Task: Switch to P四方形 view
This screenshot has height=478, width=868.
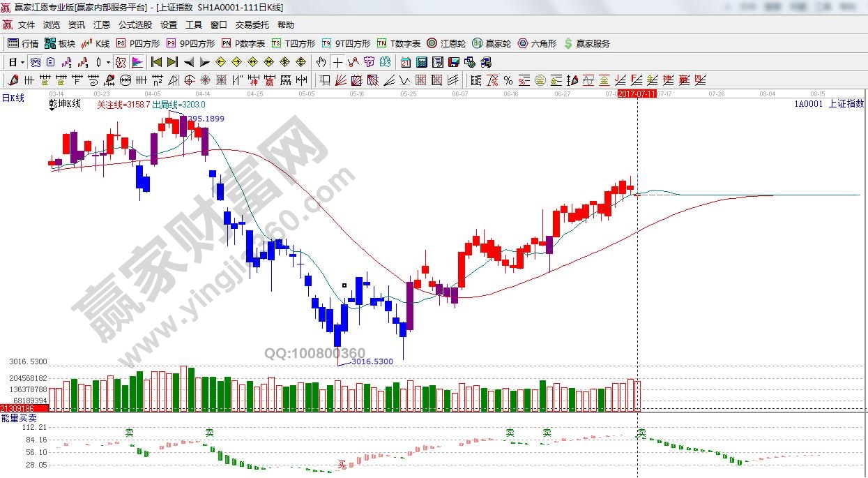Action: pyautogui.click(x=137, y=43)
